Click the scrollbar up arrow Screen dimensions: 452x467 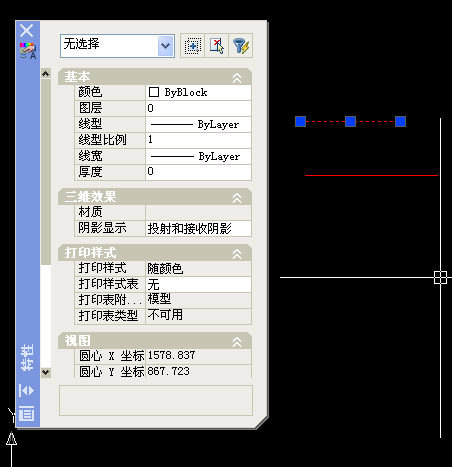click(x=46, y=73)
